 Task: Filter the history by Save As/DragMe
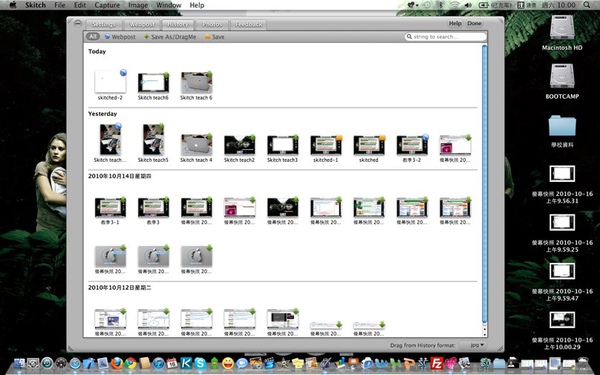[x=170, y=37]
